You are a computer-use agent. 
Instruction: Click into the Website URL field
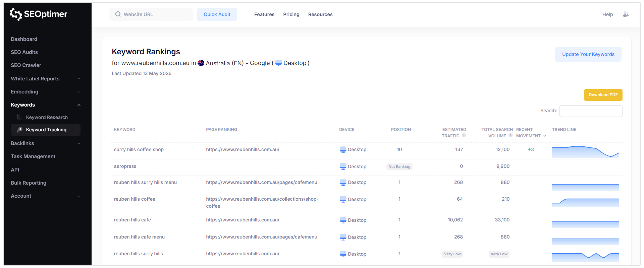coord(151,14)
